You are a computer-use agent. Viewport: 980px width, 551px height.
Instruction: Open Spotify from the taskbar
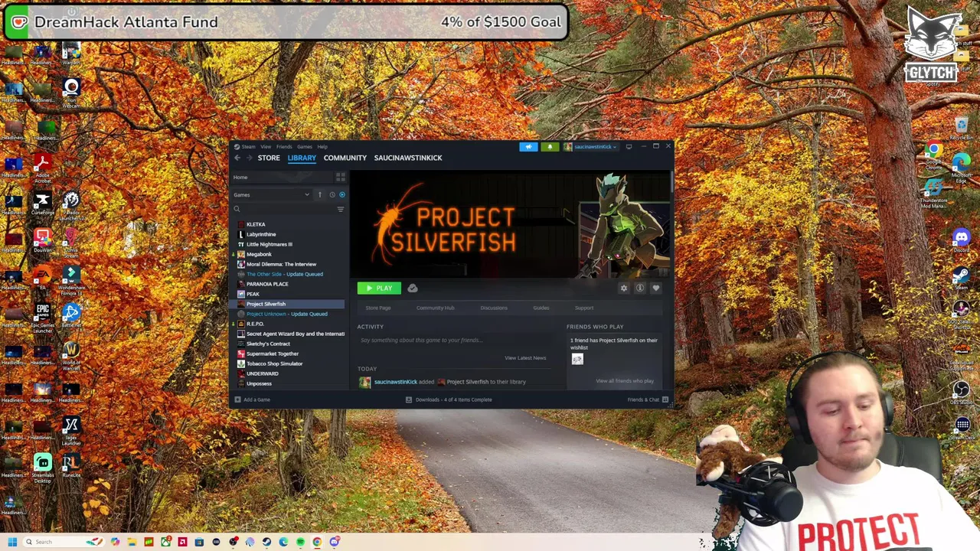tap(300, 542)
